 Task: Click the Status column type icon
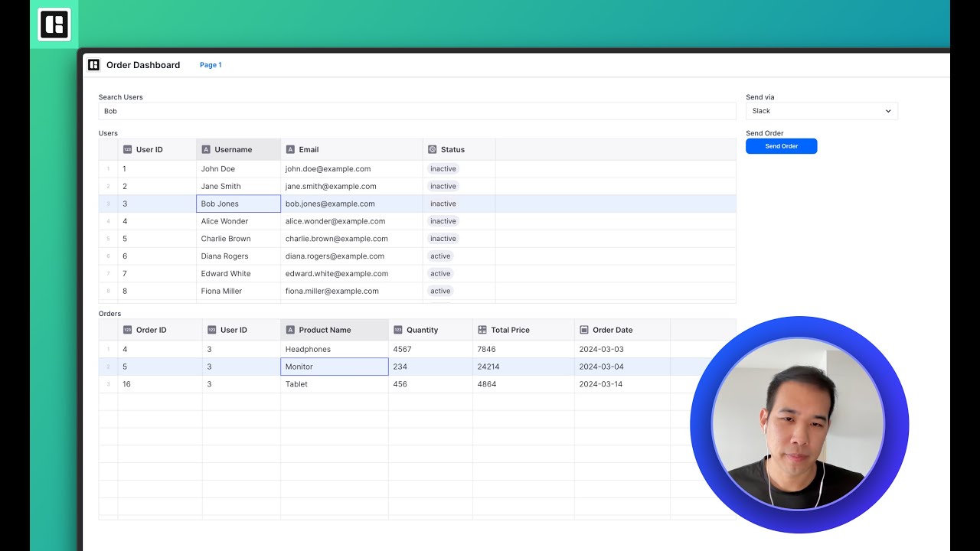click(x=432, y=150)
